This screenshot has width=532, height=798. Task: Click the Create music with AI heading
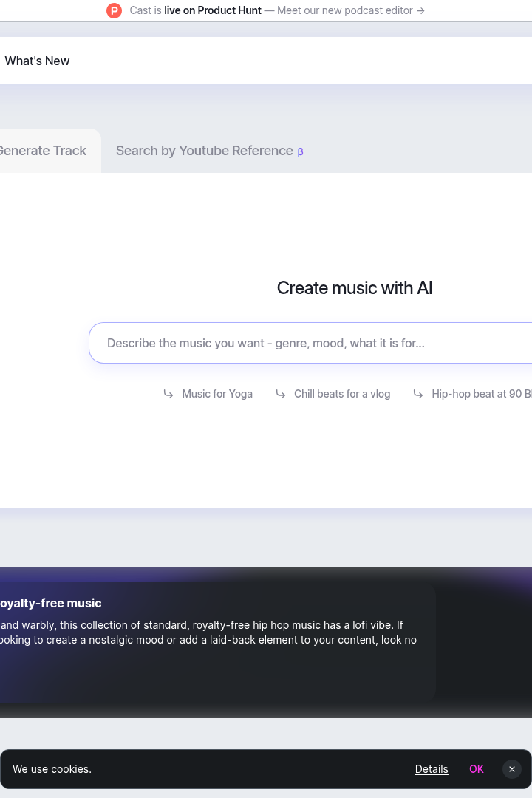coord(355,288)
